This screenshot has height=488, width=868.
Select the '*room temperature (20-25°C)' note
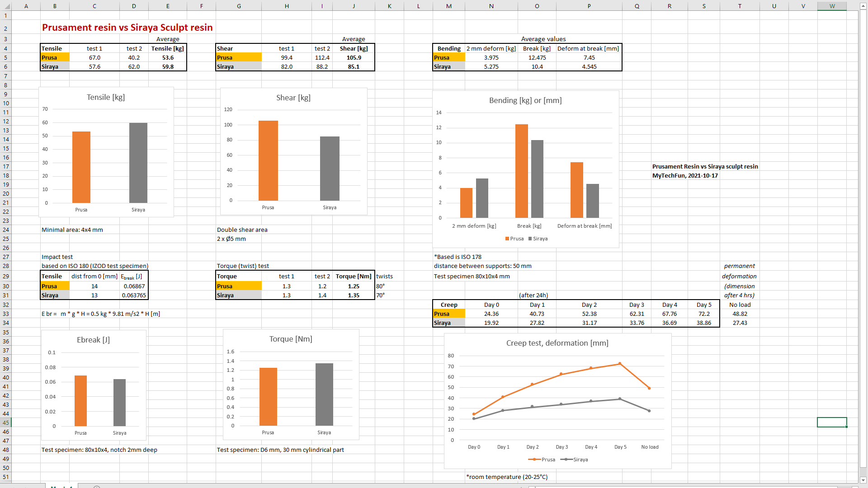click(507, 477)
